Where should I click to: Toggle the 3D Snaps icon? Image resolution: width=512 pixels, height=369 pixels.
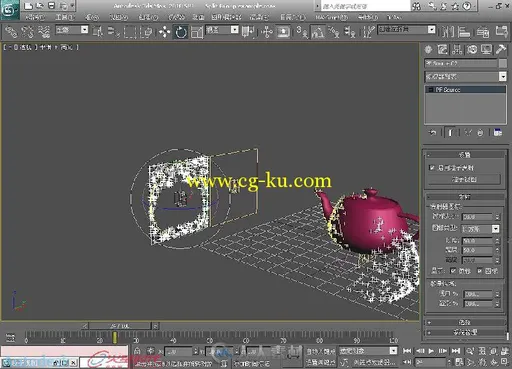pyautogui.click(x=302, y=32)
